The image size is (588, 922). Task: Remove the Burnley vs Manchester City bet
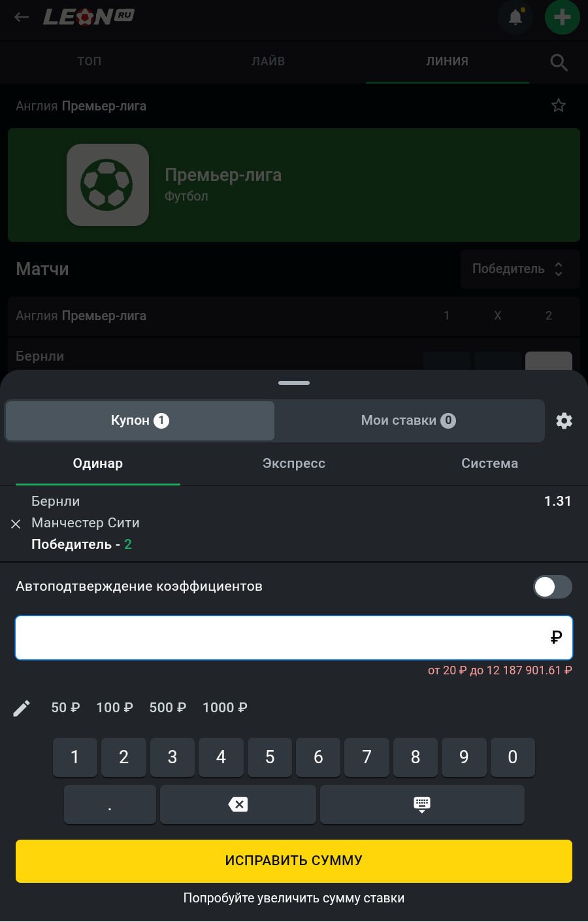tap(16, 524)
